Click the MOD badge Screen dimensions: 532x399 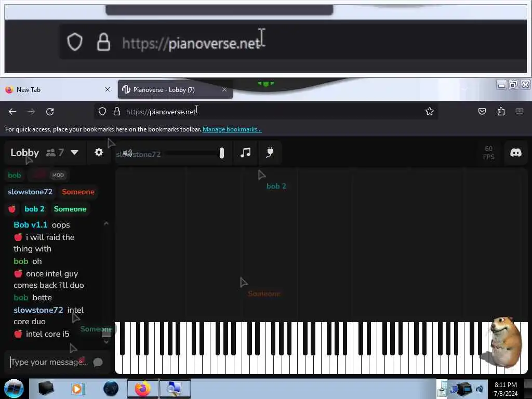pyautogui.click(x=58, y=175)
